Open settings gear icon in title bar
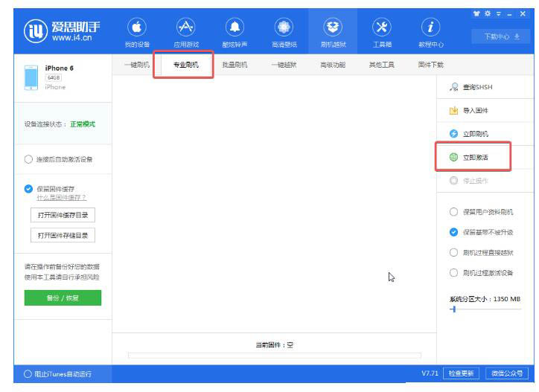 point(488,13)
